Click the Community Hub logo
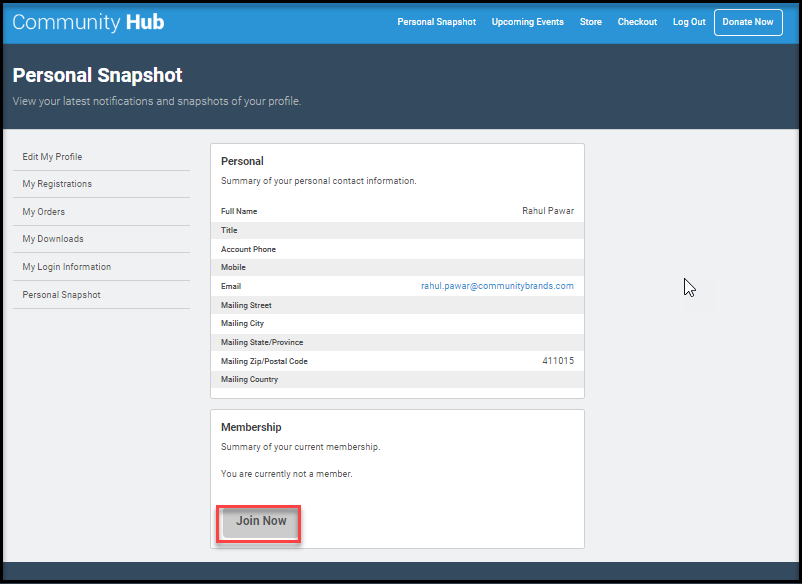The width and height of the screenshot is (802, 584). click(88, 22)
